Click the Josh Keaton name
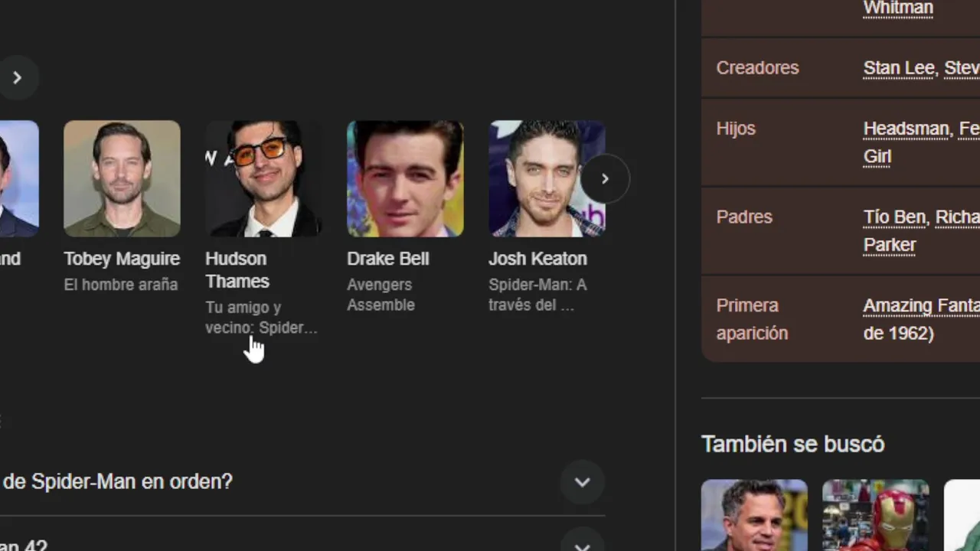Screen dimensions: 980x551 [537, 259]
